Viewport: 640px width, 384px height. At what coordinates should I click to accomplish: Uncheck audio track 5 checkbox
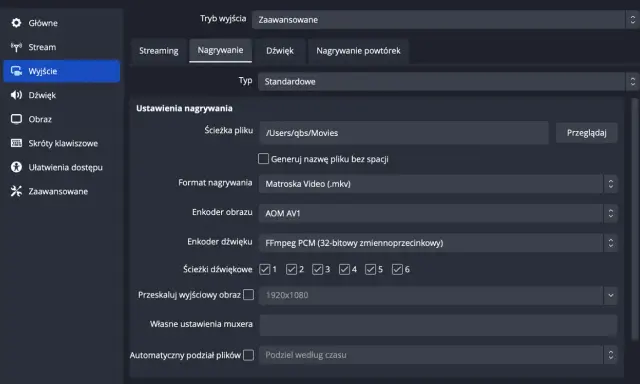click(x=371, y=269)
